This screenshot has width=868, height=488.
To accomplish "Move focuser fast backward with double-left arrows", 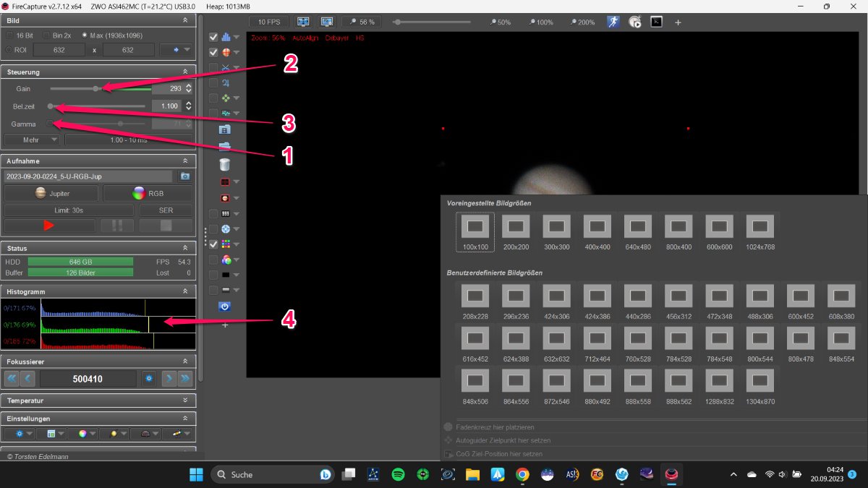I will pos(12,378).
